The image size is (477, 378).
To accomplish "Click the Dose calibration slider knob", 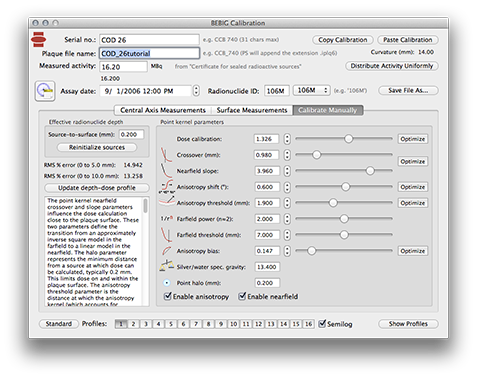I will coord(348,138).
